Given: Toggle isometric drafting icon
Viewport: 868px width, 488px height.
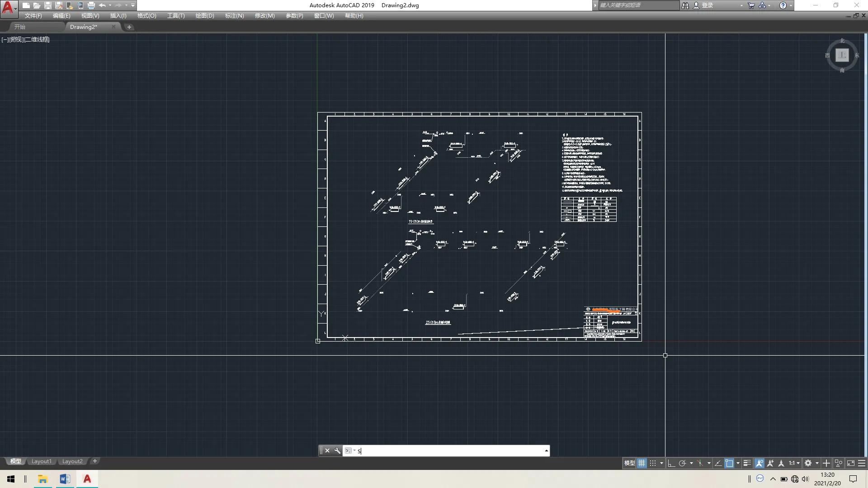Looking at the screenshot, I should 700,463.
